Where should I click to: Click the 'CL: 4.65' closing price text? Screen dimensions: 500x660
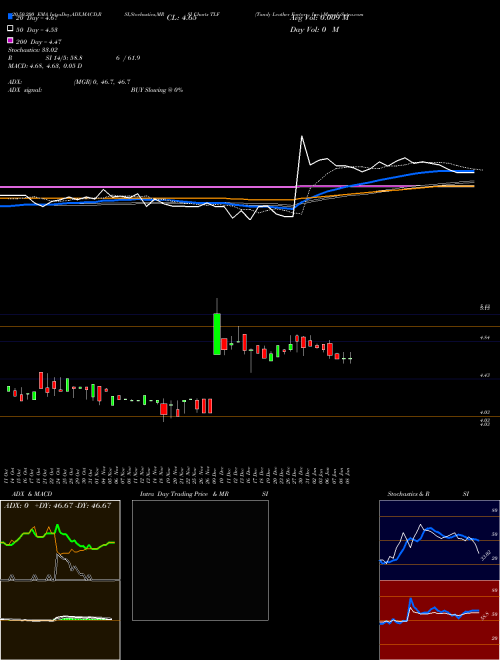[x=181, y=18]
